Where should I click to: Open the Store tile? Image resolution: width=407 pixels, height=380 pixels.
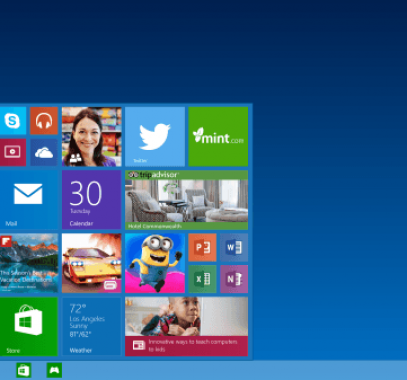tap(29, 327)
